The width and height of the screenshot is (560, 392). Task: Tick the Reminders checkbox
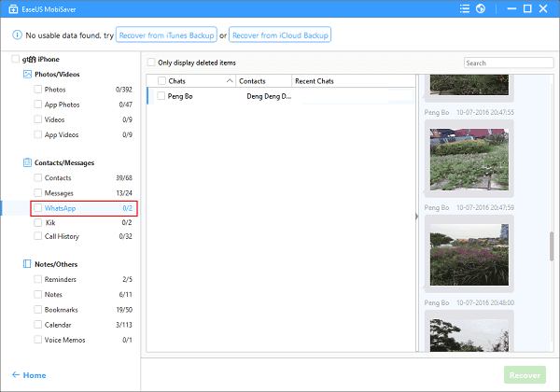coord(38,279)
